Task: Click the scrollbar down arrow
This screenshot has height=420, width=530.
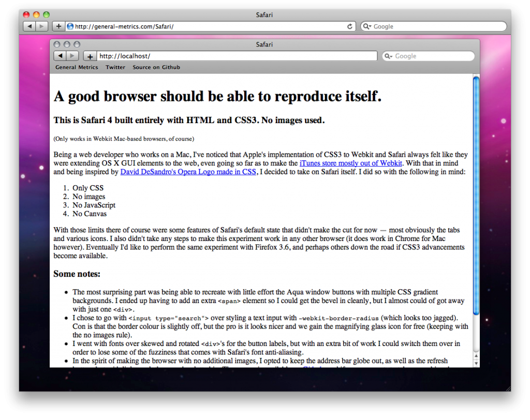Action: point(476,364)
